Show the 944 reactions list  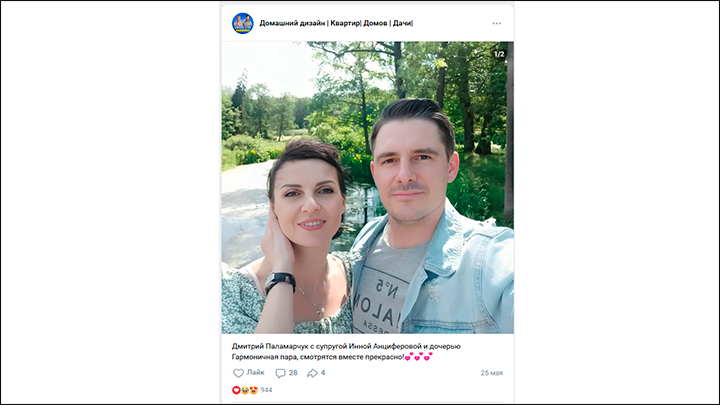point(266,390)
